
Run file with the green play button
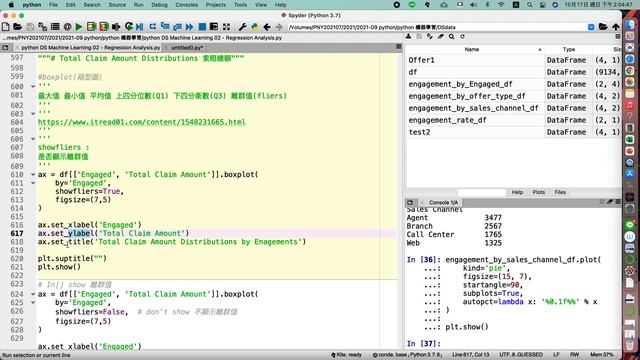coord(79,27)
